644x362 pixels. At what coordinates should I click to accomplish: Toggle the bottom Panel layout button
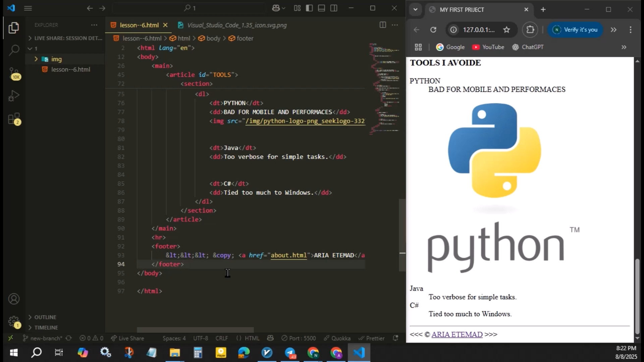(321, 8)
